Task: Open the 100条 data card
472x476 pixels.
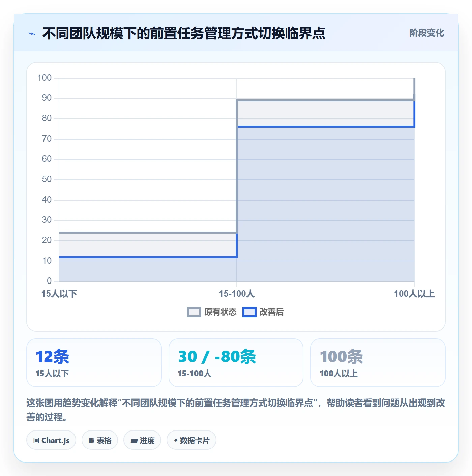Action: pyautogui.click(x=378, y=363)
